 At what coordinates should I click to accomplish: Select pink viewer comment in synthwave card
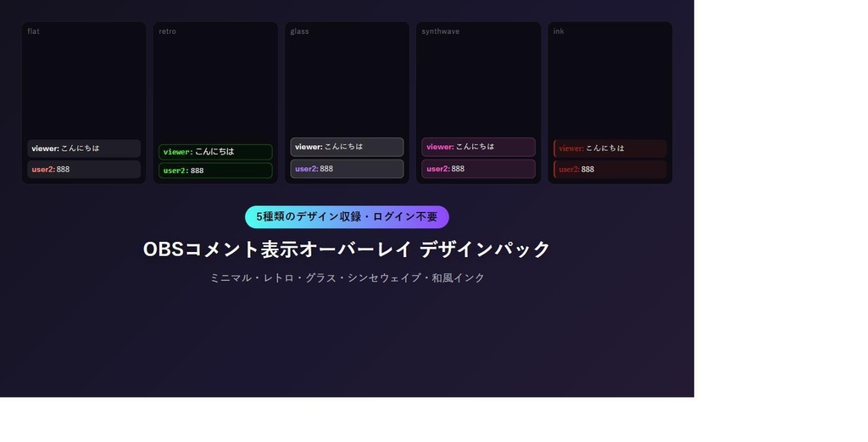[478, 147]
